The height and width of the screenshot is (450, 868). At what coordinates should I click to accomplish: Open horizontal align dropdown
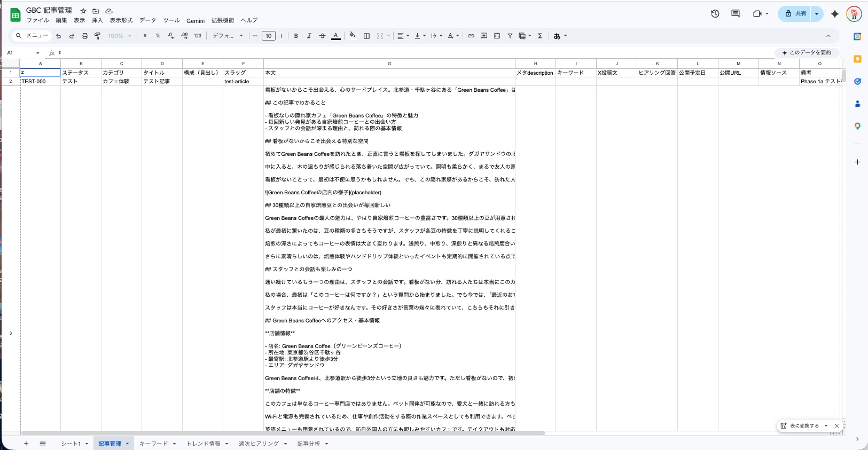click(x=403, y=36)
